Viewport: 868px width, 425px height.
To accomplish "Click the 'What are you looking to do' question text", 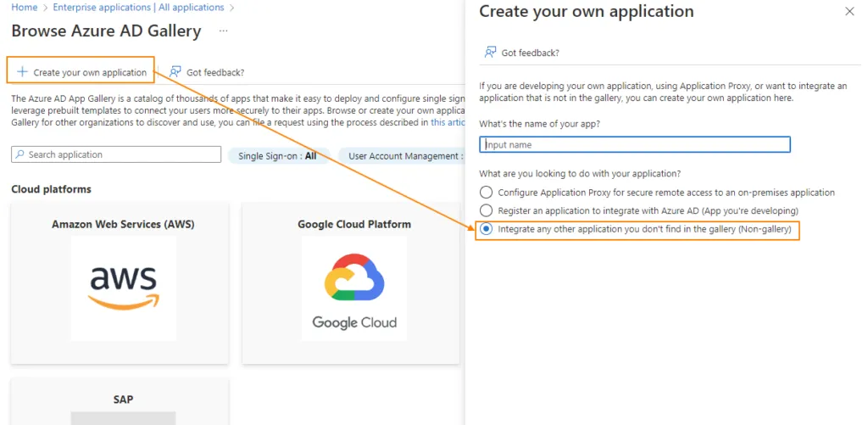I will click(x=580, y=173).
